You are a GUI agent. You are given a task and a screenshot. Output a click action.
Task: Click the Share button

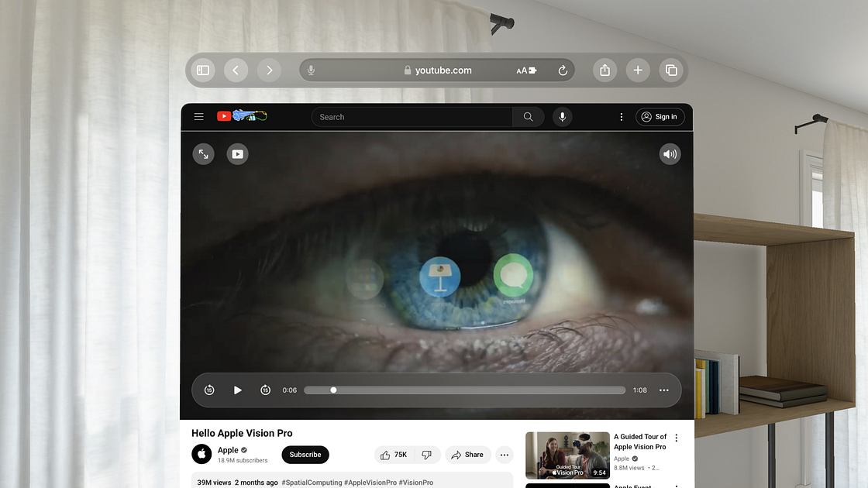coord(468,455)
